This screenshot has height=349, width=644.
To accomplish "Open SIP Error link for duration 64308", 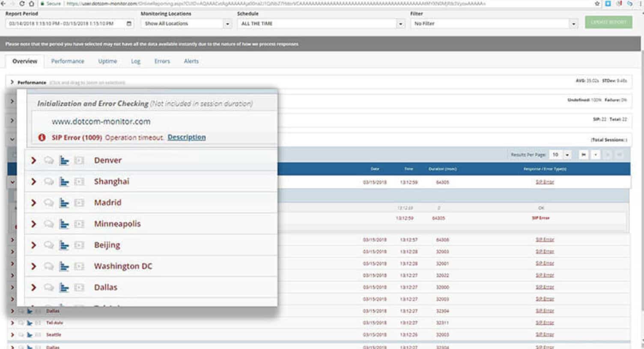I will coord(545,240).
